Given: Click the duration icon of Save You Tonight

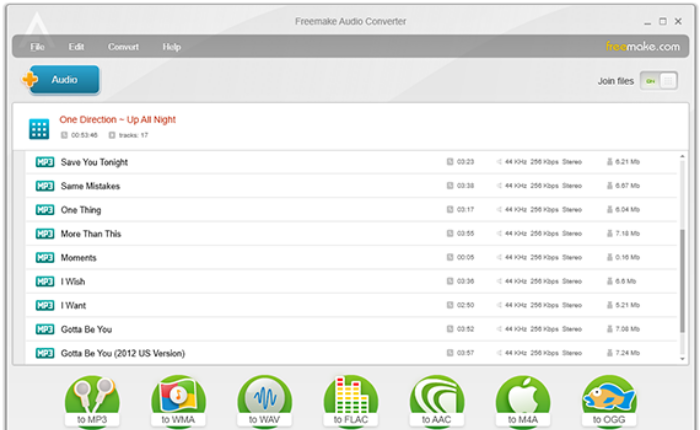Looking at the screenshot, I should pos(450,162).
